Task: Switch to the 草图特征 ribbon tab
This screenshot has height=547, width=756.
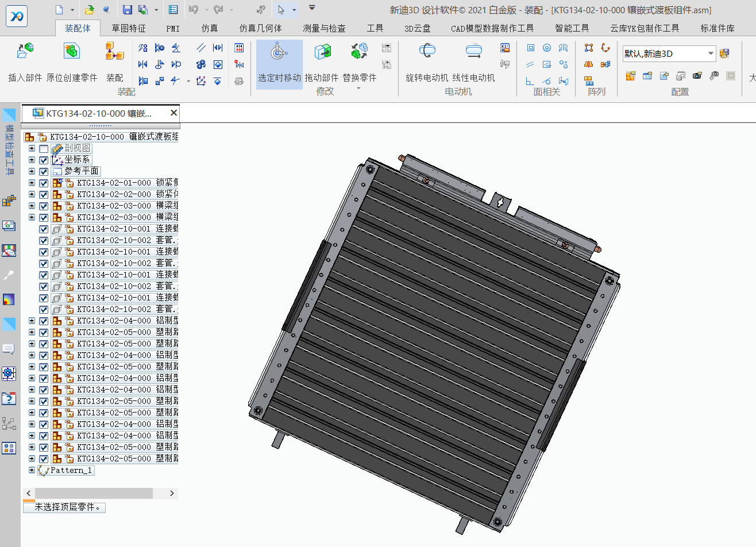Action: click(x=129, y=28)
